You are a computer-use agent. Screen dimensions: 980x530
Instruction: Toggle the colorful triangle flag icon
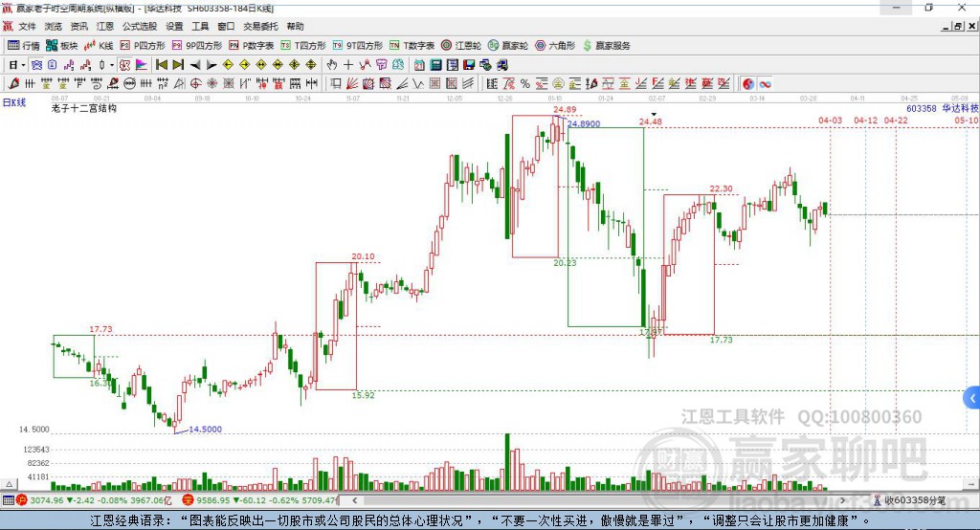[x=142, y=65]
